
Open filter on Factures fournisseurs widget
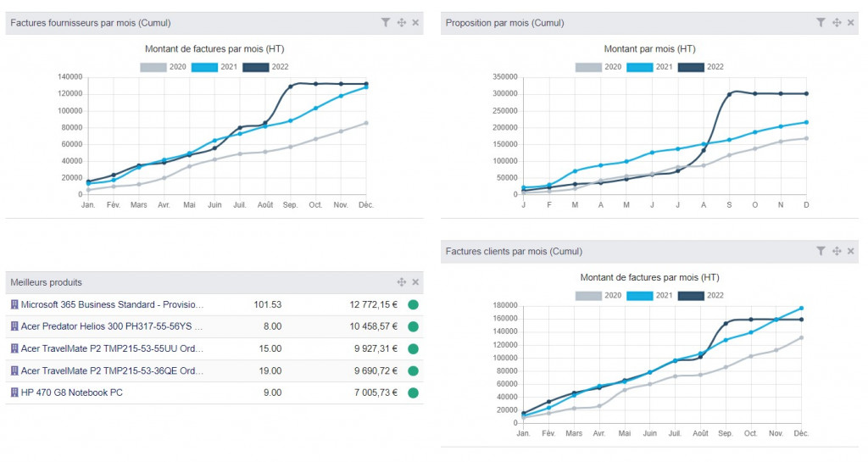(386, 23)
